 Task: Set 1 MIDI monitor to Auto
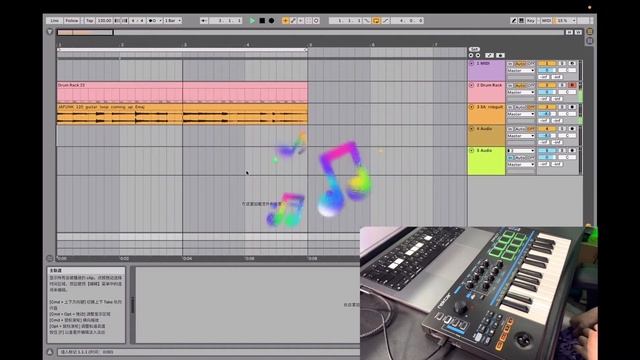[x=520, y=64]
